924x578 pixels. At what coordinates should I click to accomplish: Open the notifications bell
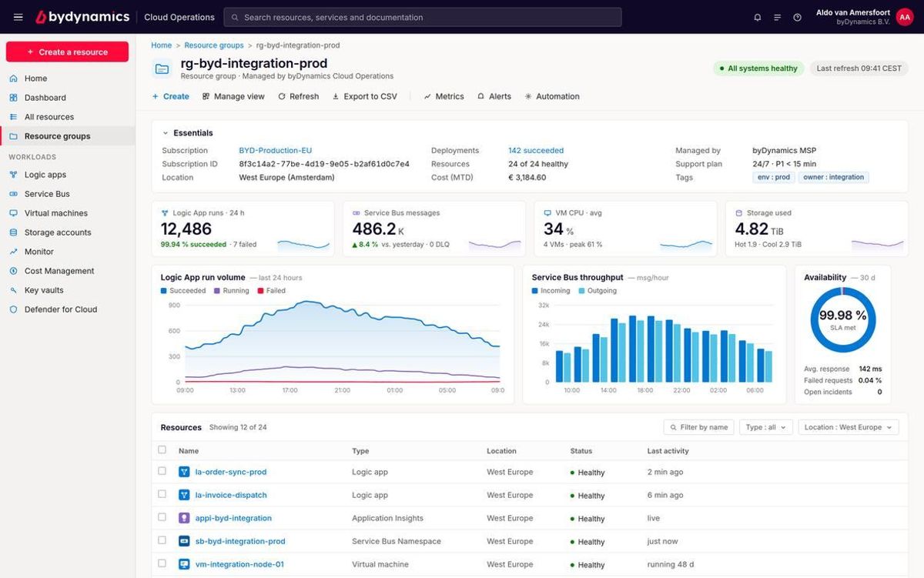click(757, 17)
